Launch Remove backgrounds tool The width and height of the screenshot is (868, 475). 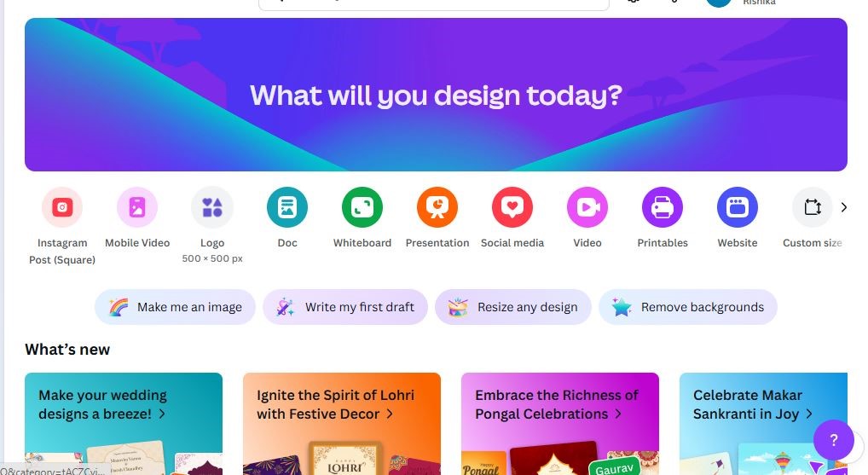click(688, 307)
